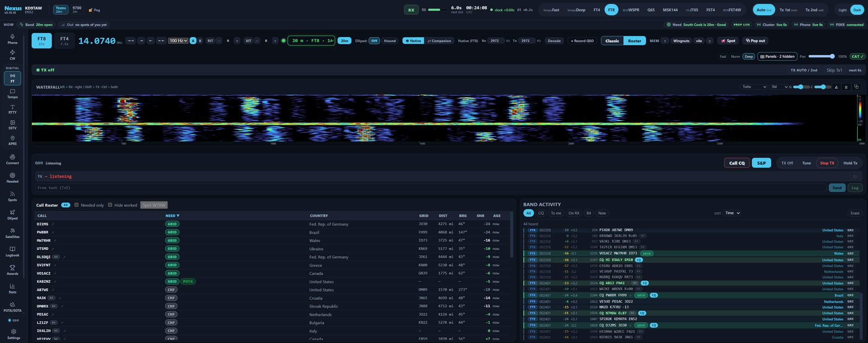Screen dimensions: 868x343
Task: Switch to WSPR mode in top bar
Action: [x=631, y=10]
